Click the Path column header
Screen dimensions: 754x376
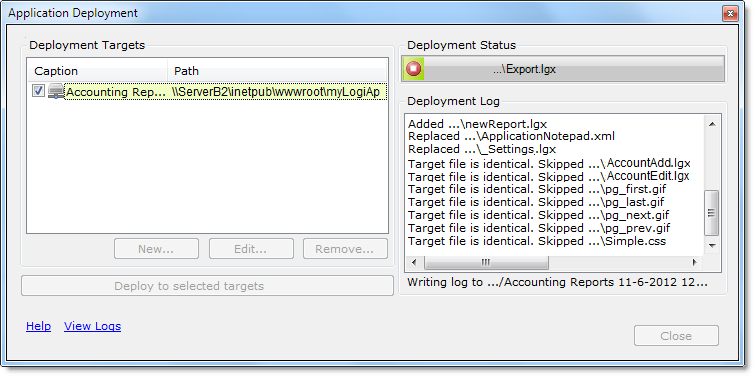click(x=277, y=71)
